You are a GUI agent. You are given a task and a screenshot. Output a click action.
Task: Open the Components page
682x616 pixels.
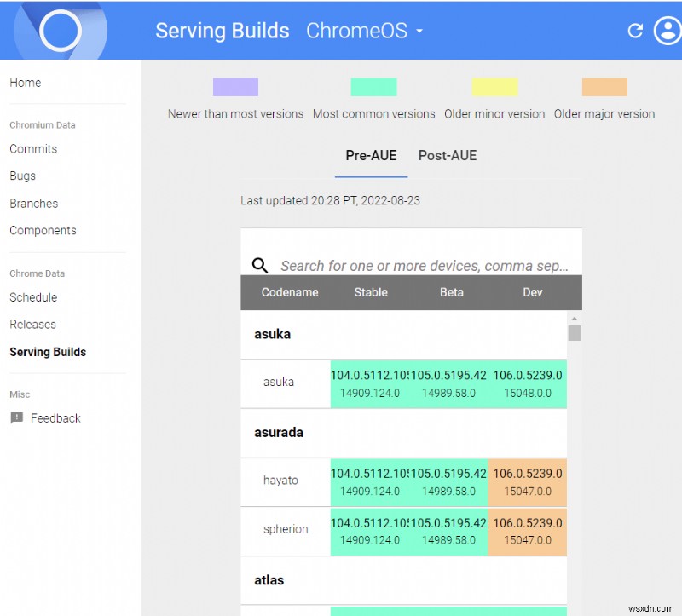[43, 230]
